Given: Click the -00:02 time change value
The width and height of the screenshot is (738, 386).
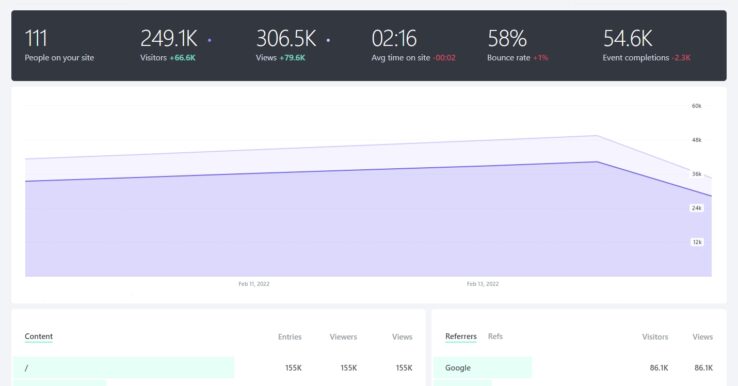Looking at the screenshot, I should [x=444, y=58].
